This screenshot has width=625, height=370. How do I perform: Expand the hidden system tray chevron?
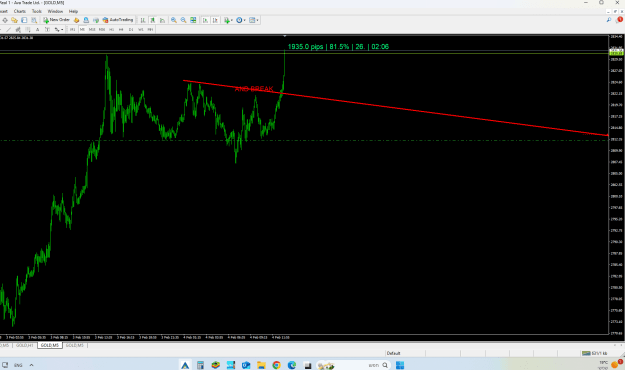(31, 365)
